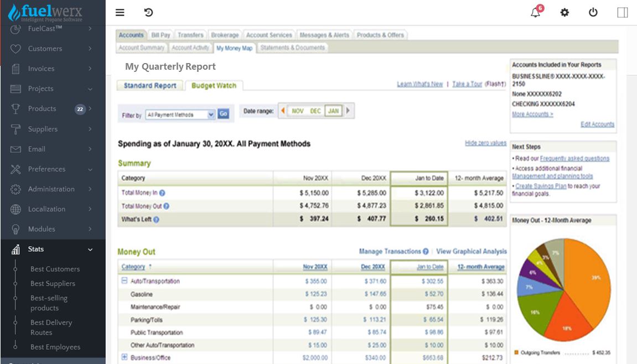Viewport: 637px width, 364px height.
Task: Click the Hide zero values link
Action: pos(485,143)
